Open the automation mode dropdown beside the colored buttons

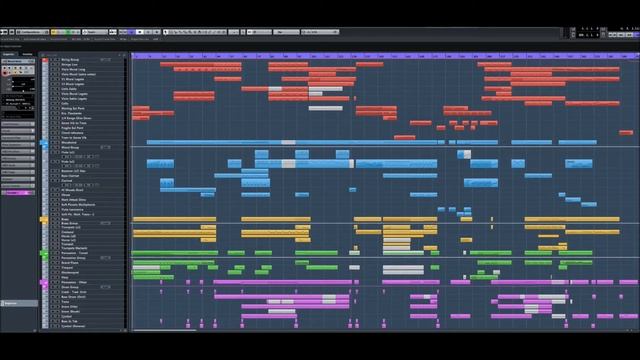pyautogui.click(x=95, y=32)
